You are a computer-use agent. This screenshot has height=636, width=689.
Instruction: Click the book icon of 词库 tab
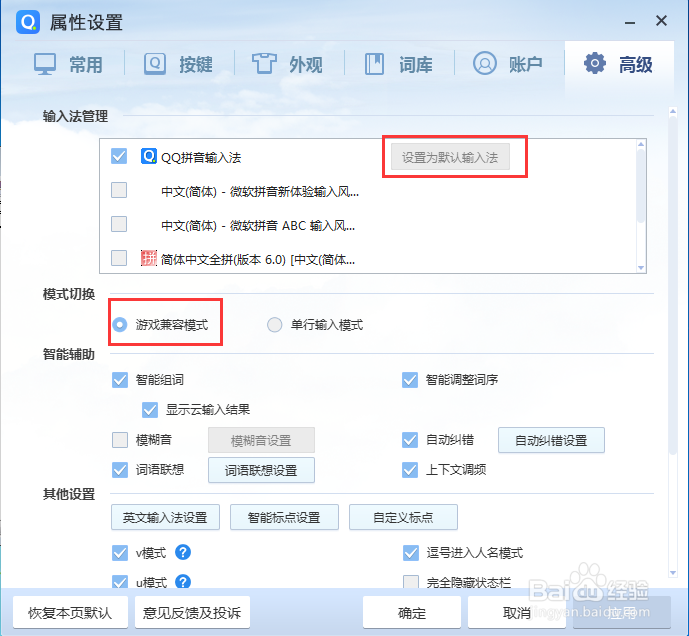coord(374,64)
